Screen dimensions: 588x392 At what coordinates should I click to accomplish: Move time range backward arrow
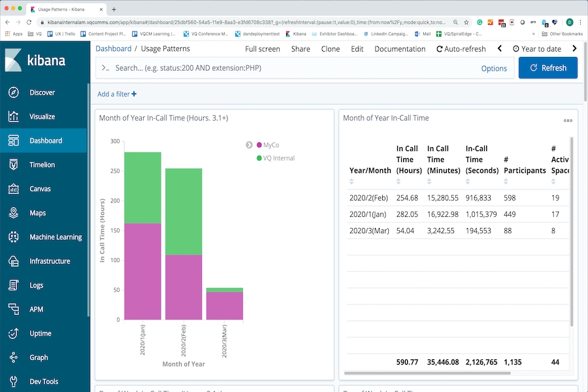click(x=500, y=48)
